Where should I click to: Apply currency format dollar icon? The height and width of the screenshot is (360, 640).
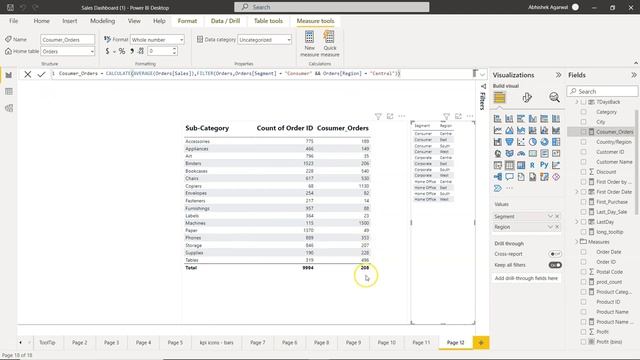(107, 51)
